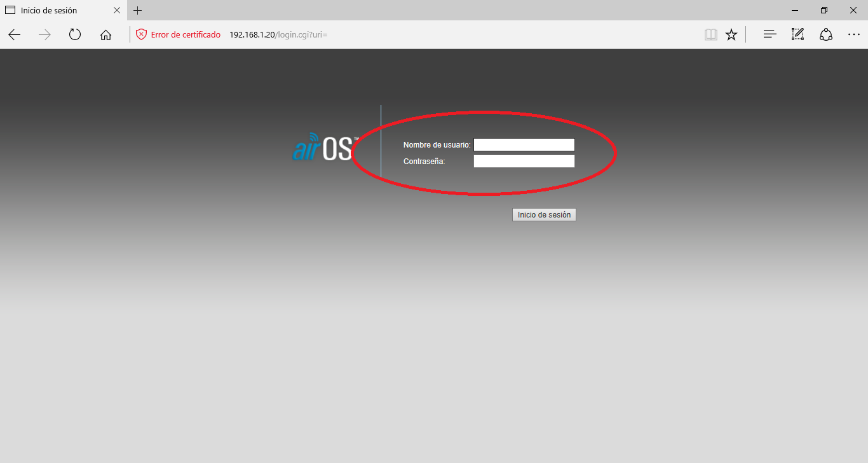The height and width of the screenshot is (463, 868).
Task: Close the browser window
Action: [853, 10]
